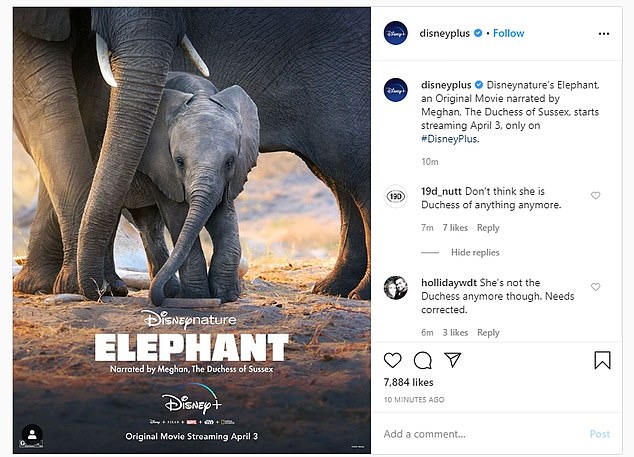View the 7,884 likes list
This screenshot has width=634, height=457.
(408, 382)
